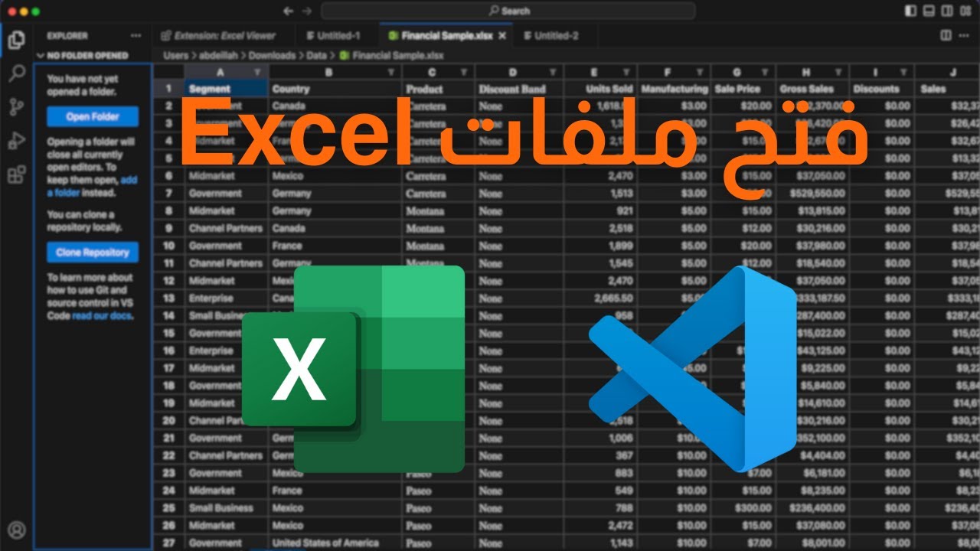The width and height of the screenshot is (980, 551).
Task: Click the Clone Repository button
Action: (x=93, y=252)
